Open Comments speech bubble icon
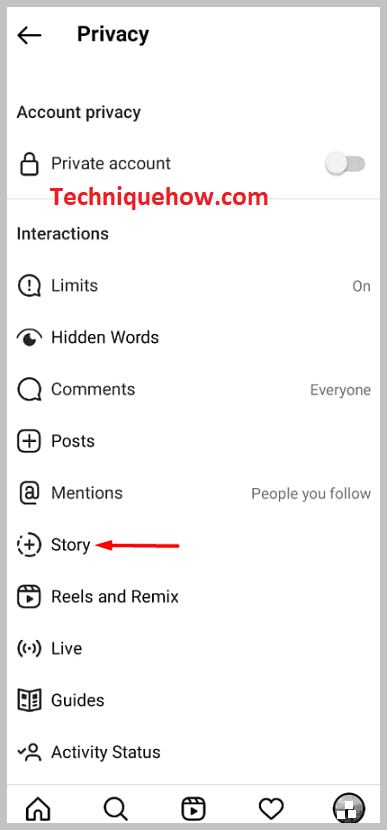The height and width of the screenshot is (830, 387). (29, 390)
